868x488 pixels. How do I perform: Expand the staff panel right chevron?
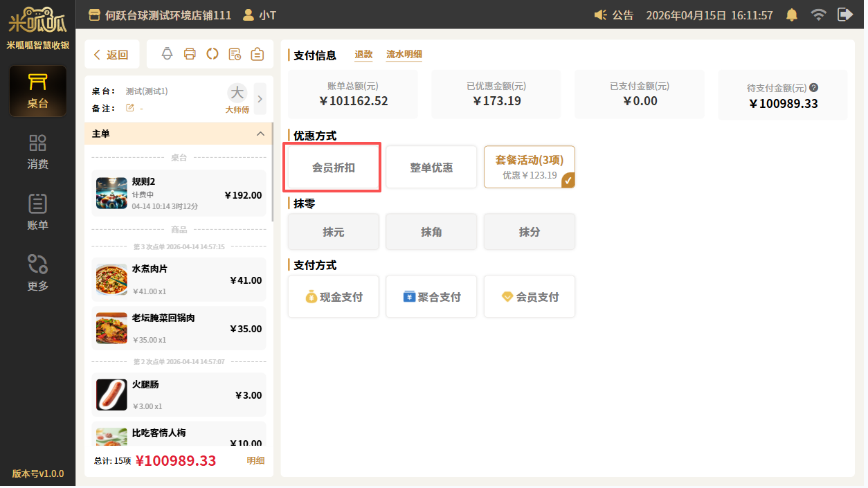(x=260, y=98)
